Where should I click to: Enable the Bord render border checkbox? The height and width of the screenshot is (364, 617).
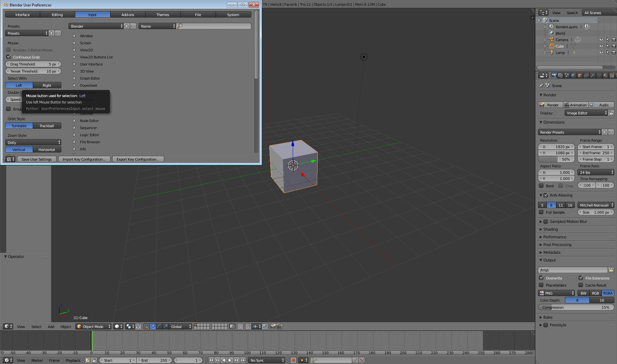click(541, 186)
